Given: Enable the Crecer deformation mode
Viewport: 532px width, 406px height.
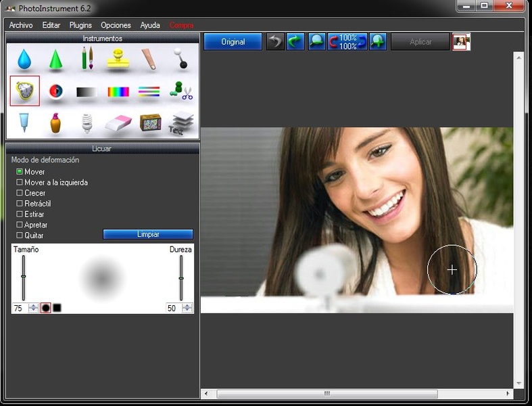Looking at the screenshot, I should click(x=20, y=193).
